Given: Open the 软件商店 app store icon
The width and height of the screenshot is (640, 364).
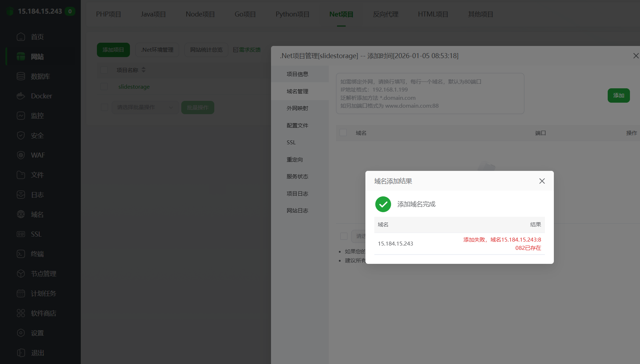Looking at the screenshot, I should 21,313.
